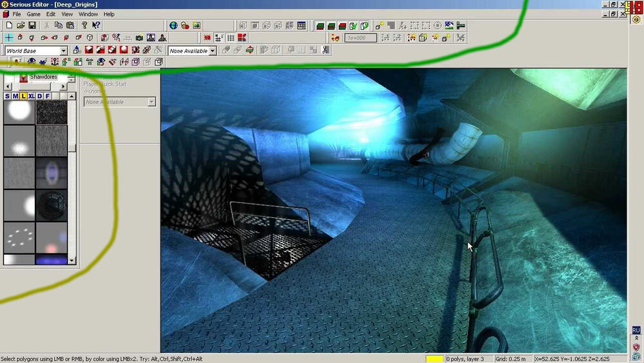644x363 pixels.
Task: Click the red staircase primitive icon
Action: pyautogui.click(x=100, y=50)
